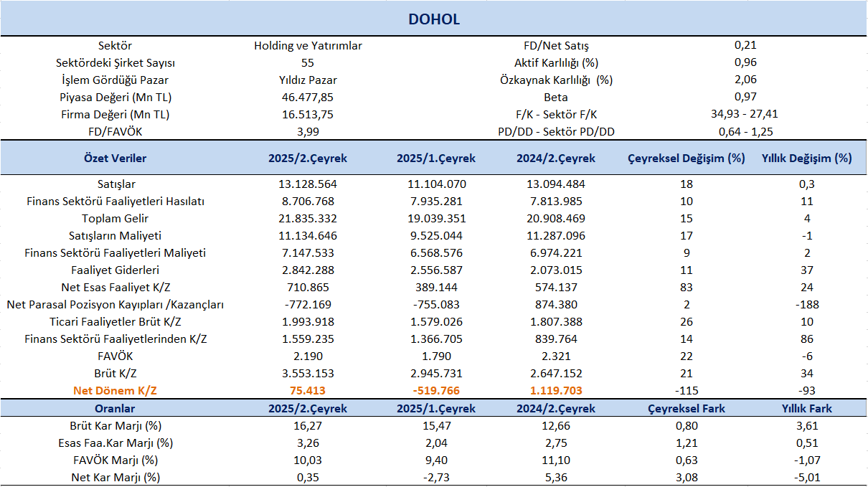Click Satışların Maliyeti value 11.134.646
Screen dimensions: 868x487
point(308,235)
